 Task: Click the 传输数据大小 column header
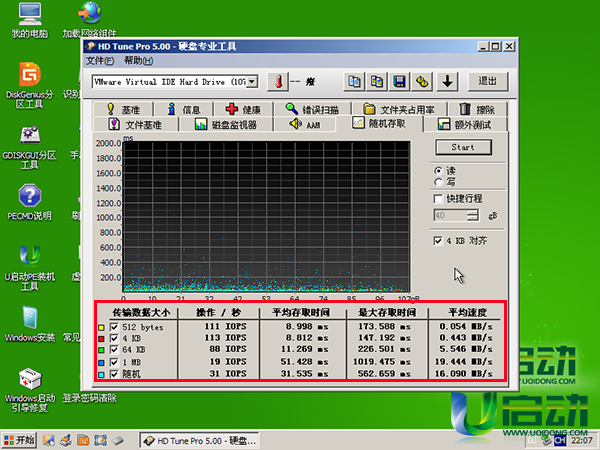pos(141,313)
